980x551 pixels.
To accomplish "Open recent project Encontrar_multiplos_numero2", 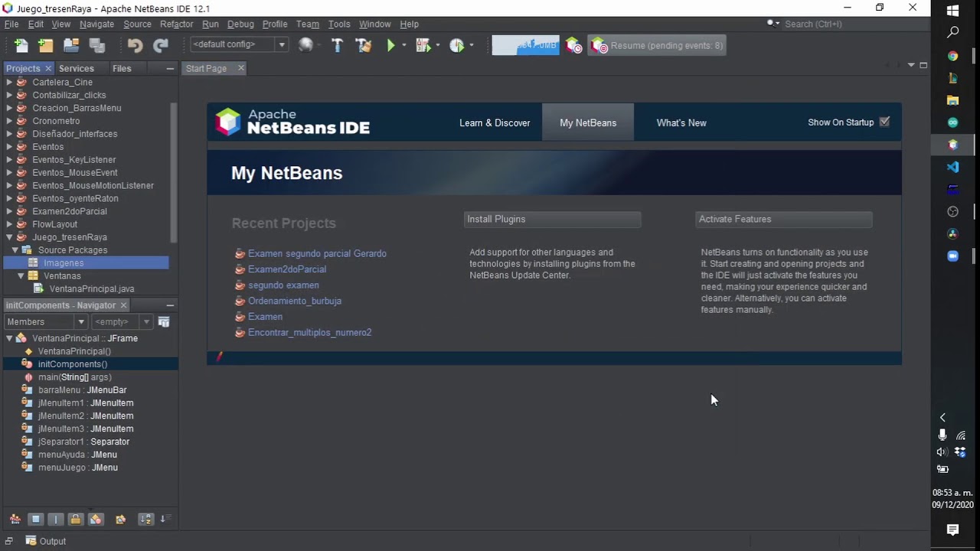I will pyautogui.click(x=309, y=332).
